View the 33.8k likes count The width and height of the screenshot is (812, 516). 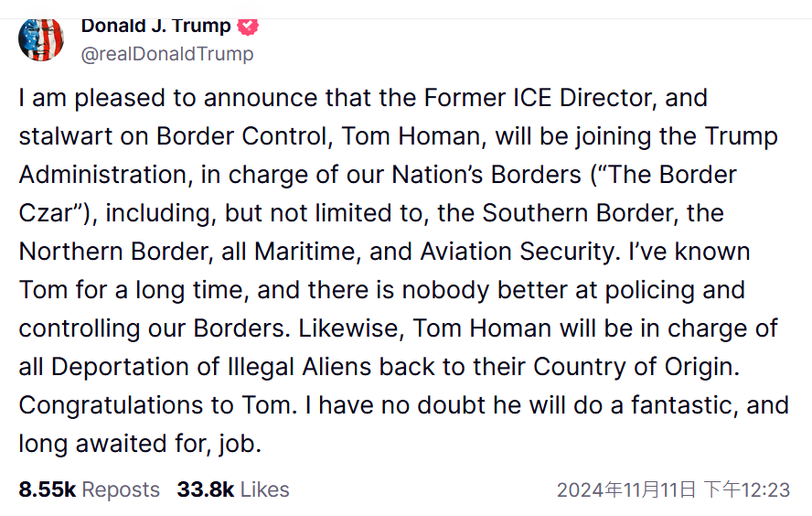206,489
